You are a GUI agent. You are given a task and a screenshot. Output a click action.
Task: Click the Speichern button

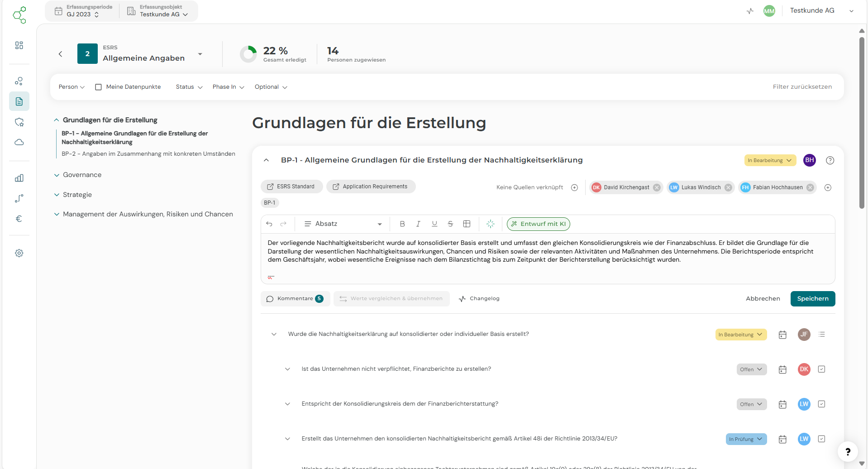812,298
